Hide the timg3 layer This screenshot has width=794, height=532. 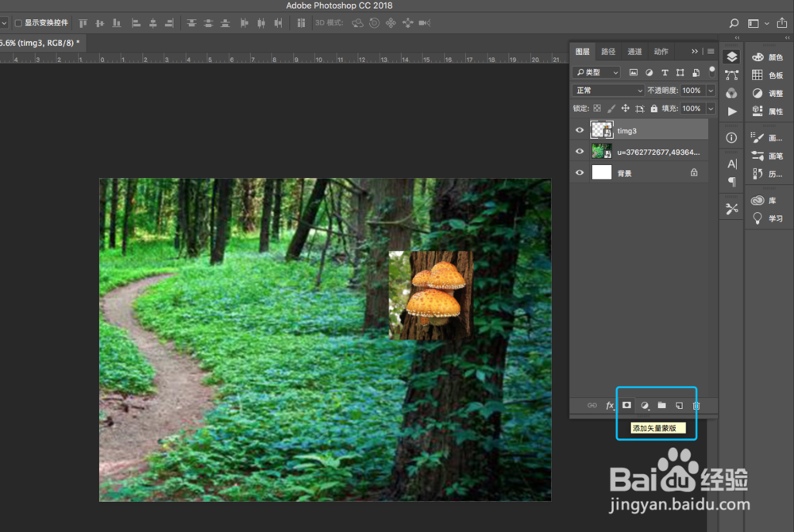(x=580, y=130)
